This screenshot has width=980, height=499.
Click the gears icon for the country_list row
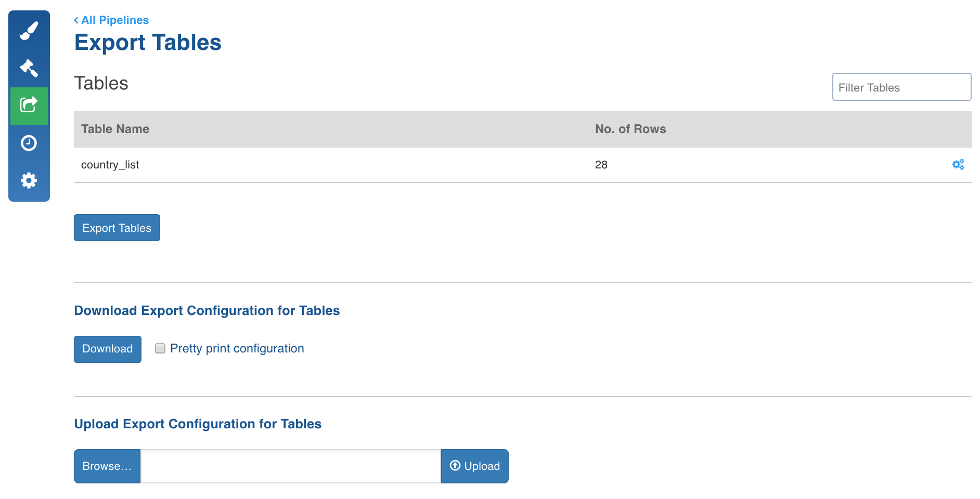(958, 165)
